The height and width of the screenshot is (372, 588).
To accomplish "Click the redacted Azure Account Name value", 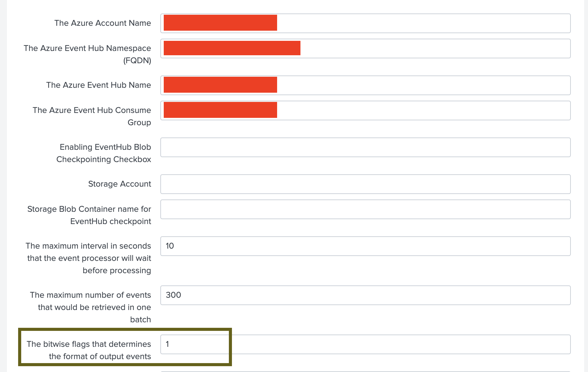I will tap(220, 23).
